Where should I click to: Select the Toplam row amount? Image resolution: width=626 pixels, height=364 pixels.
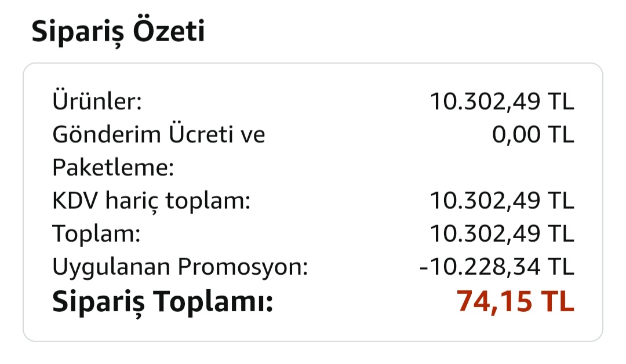point(501,234)
